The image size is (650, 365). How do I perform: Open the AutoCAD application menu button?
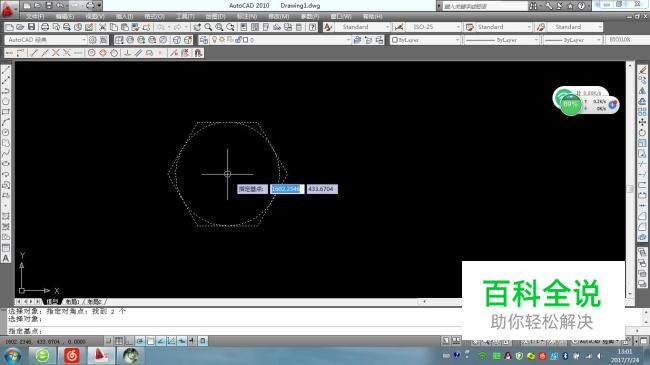tap(8, 9)
